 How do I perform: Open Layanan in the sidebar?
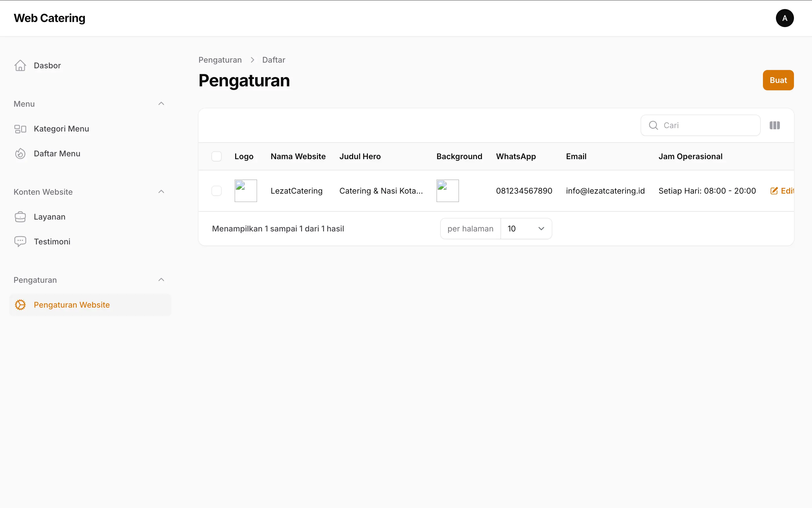(x=90, y=217)
